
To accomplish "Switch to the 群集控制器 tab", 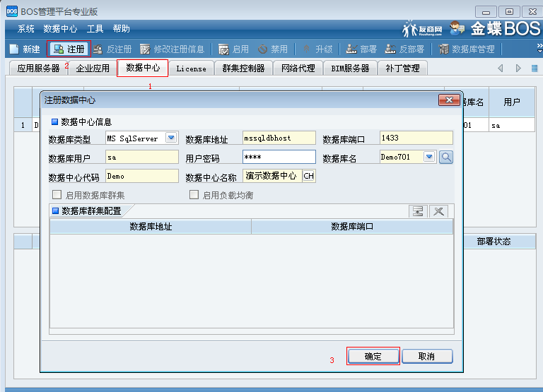I will 243,69.
